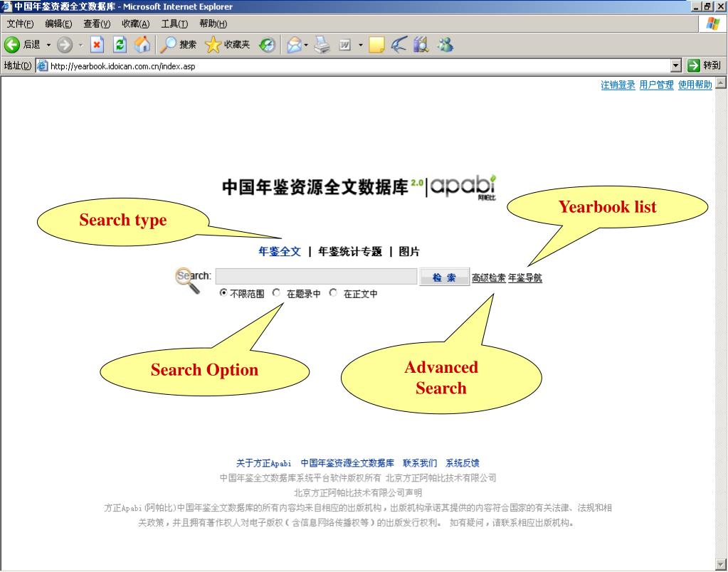The image size is (728, 572).
Task: Open the Forward button history dropdown arrow
Action: pos(80,45)
